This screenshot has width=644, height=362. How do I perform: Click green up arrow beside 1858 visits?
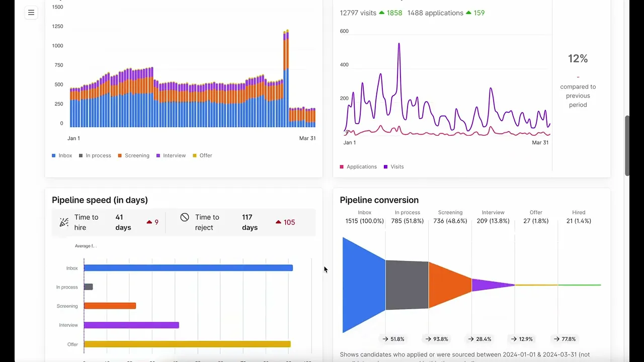pos(382,13)
